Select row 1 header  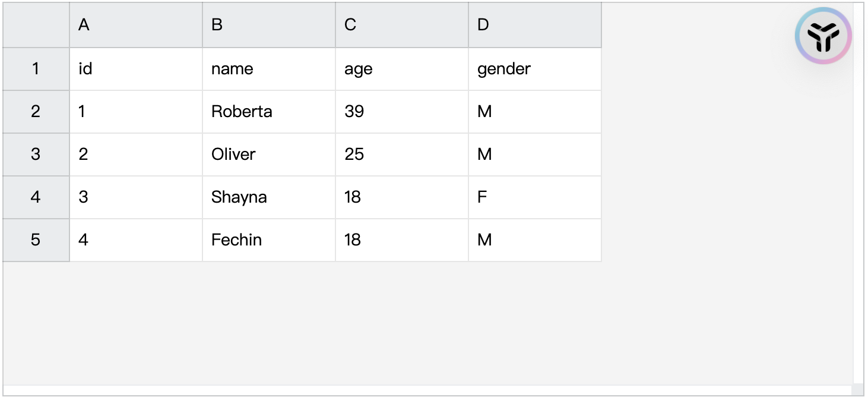click(x=36, y=69)
